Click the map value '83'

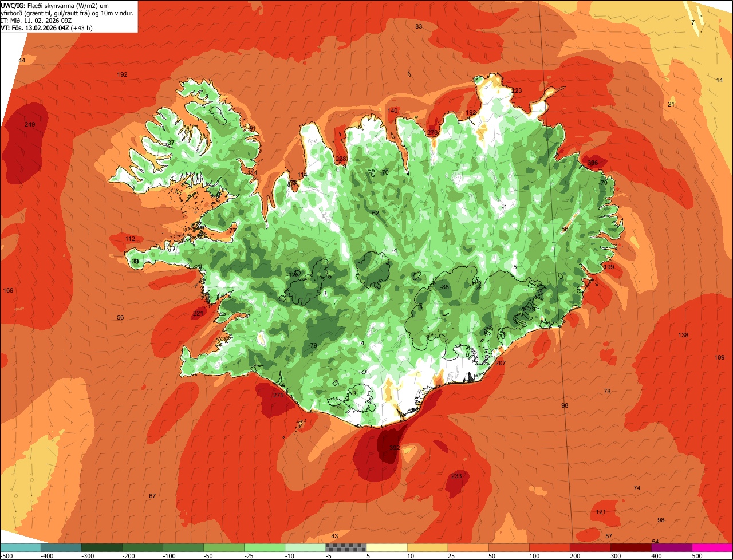coord(419,26)
